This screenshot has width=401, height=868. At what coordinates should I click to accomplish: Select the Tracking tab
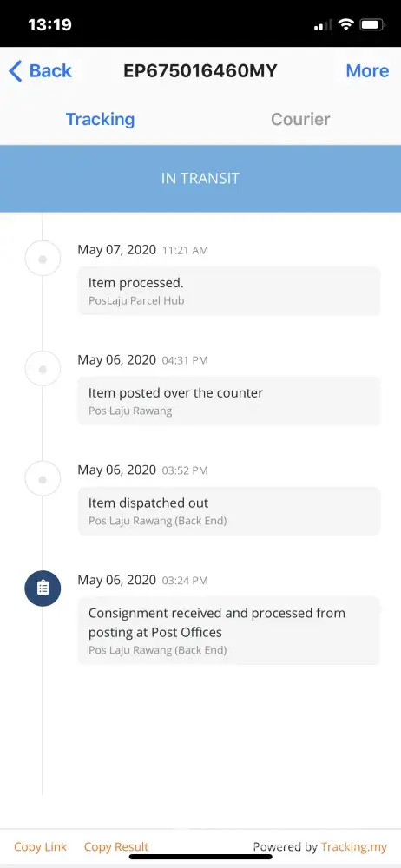[x=101, y=119]
